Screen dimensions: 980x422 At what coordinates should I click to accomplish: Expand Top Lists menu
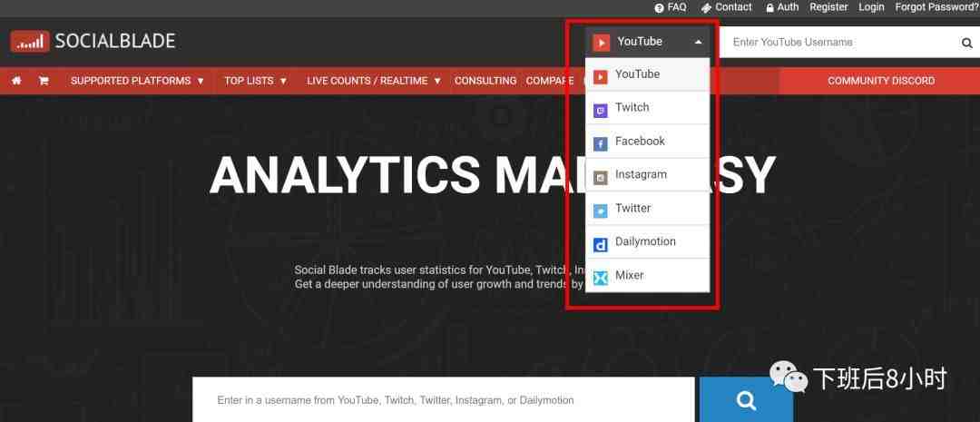(256, 81)
